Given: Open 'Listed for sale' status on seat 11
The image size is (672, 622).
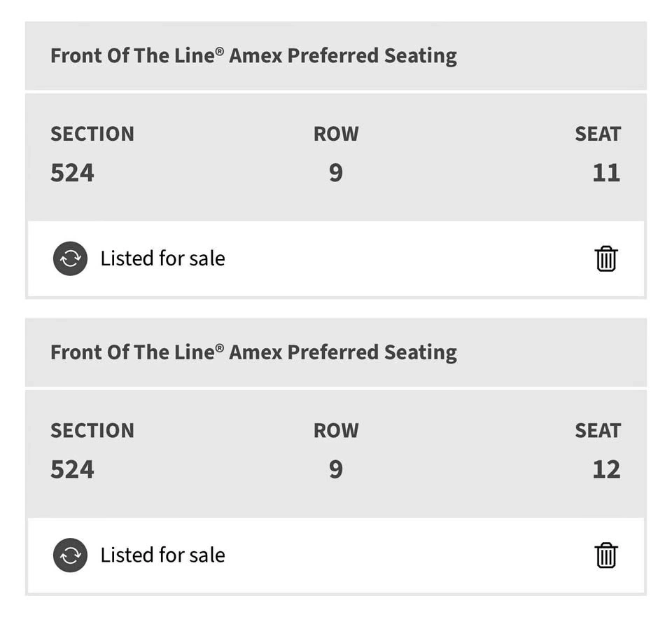Looking at the screenshot, I should [162, 258].
